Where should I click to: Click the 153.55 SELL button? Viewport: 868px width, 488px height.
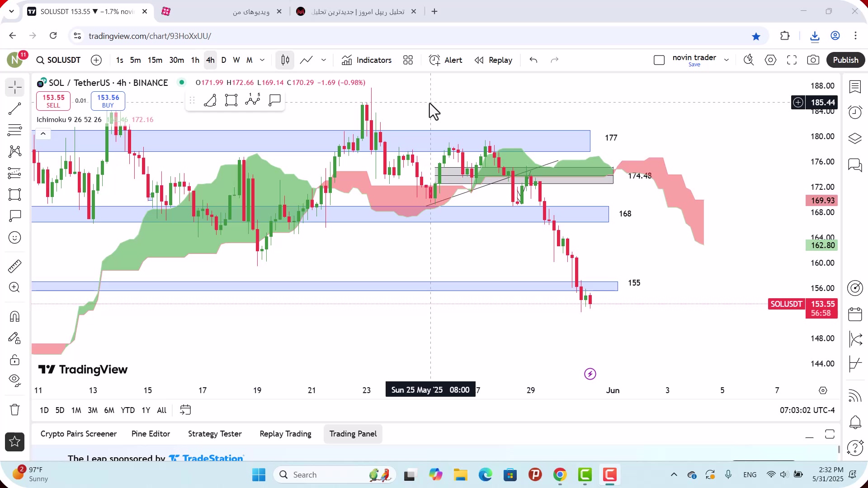[53, 101]
